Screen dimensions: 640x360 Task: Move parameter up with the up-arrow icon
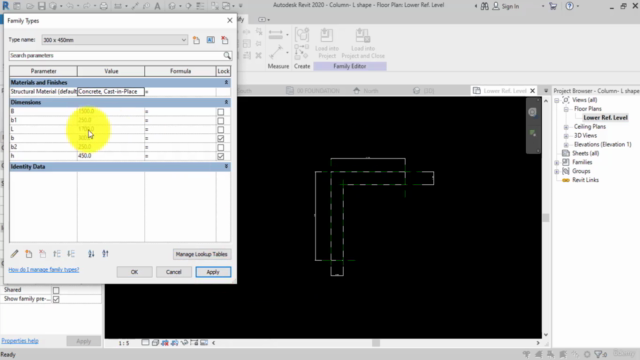tap(57, 254)
